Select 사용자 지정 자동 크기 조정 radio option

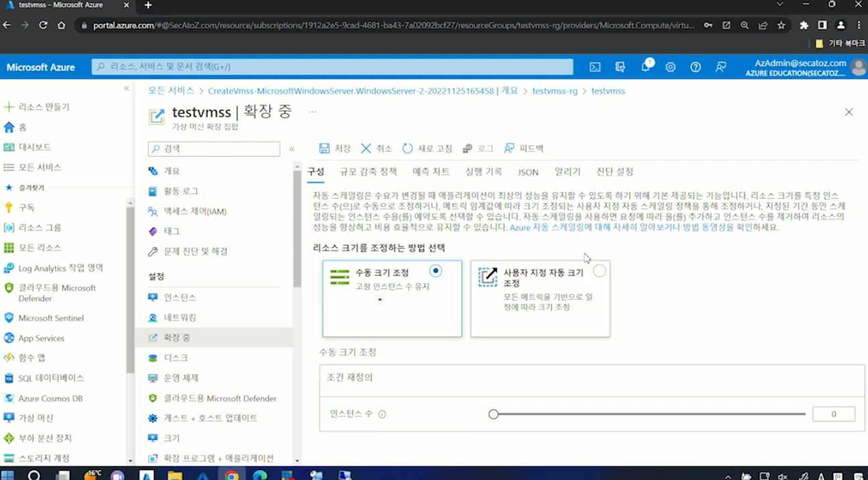tap(599, 271)
